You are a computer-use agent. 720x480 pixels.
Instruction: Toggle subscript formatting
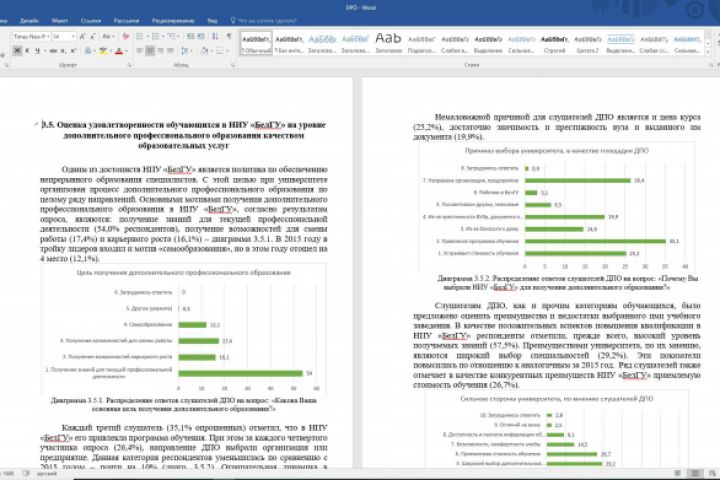coord(63,51)
